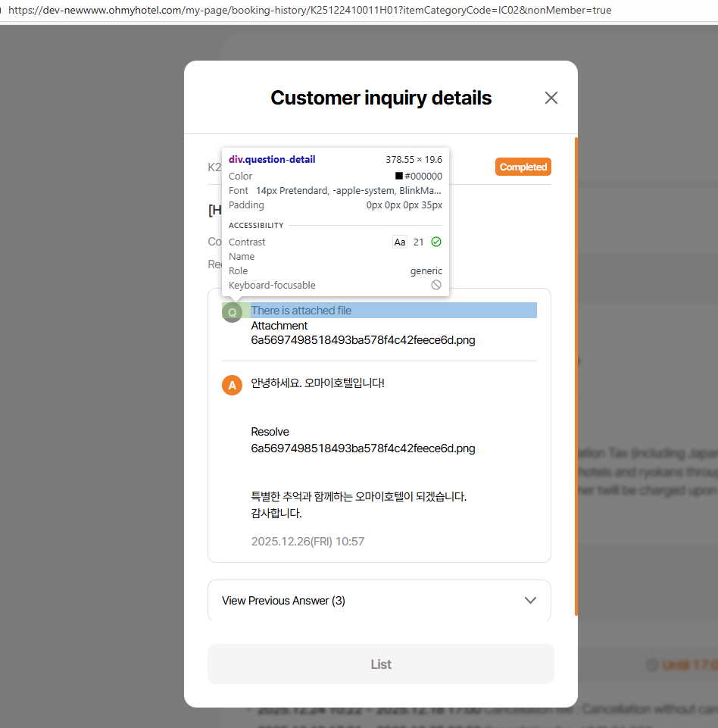Click the Aa contrast sample icon
This screenshot has height=728, width=718.
pos(399,242)
